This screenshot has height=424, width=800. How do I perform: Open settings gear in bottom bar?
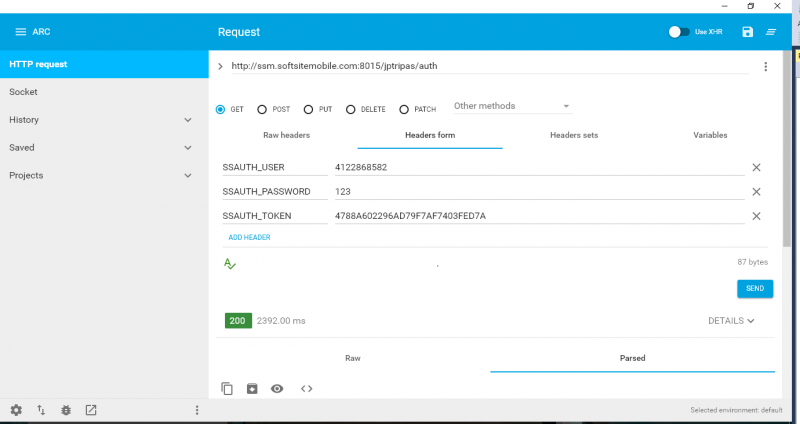coord(16,410)
